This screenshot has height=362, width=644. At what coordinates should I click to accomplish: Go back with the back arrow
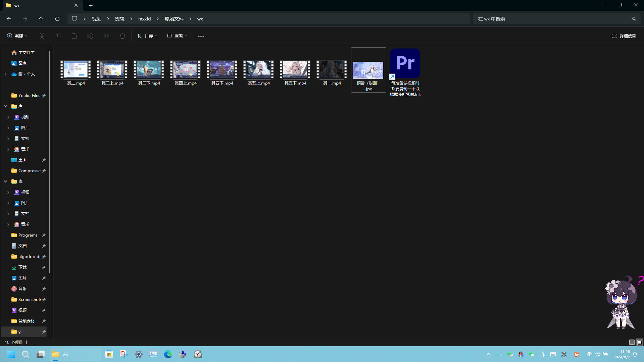pos(9,19)
